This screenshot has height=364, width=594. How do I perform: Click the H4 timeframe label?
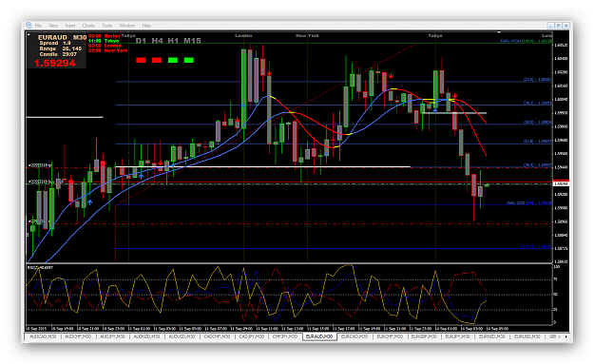point(157,41)
